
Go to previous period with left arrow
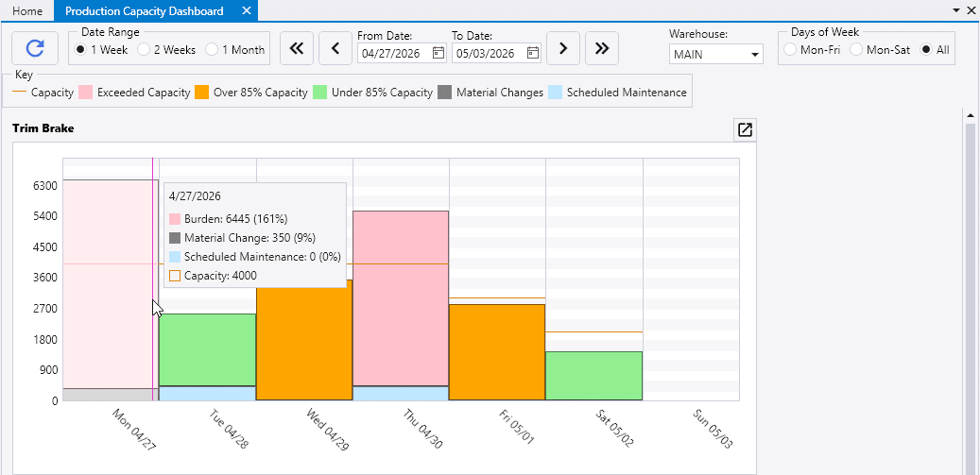(x=335, y=47)
